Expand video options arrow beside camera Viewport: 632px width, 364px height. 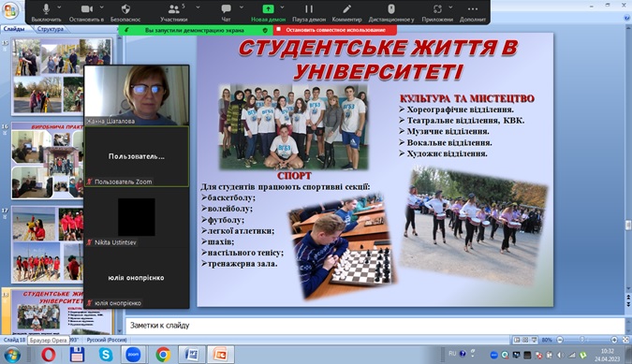pos(101,7)
